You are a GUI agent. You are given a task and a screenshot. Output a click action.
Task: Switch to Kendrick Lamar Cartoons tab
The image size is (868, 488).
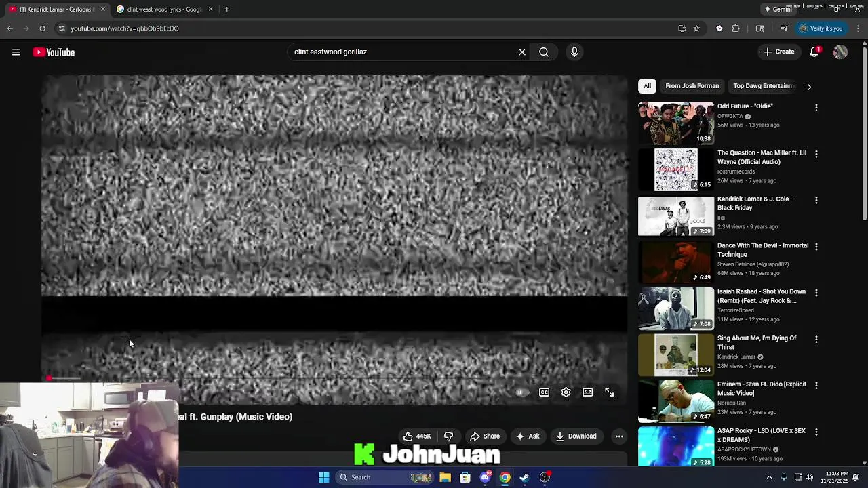57,9
